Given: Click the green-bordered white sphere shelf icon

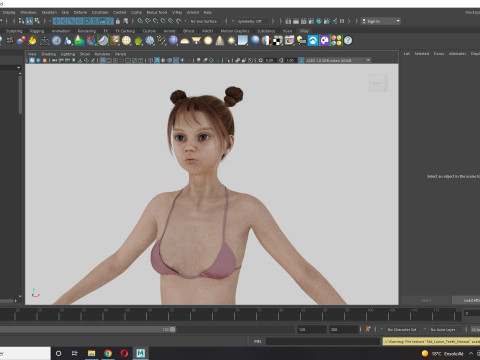Looking at the screenshot, I should pyautogui.click(x=103, y=41).
